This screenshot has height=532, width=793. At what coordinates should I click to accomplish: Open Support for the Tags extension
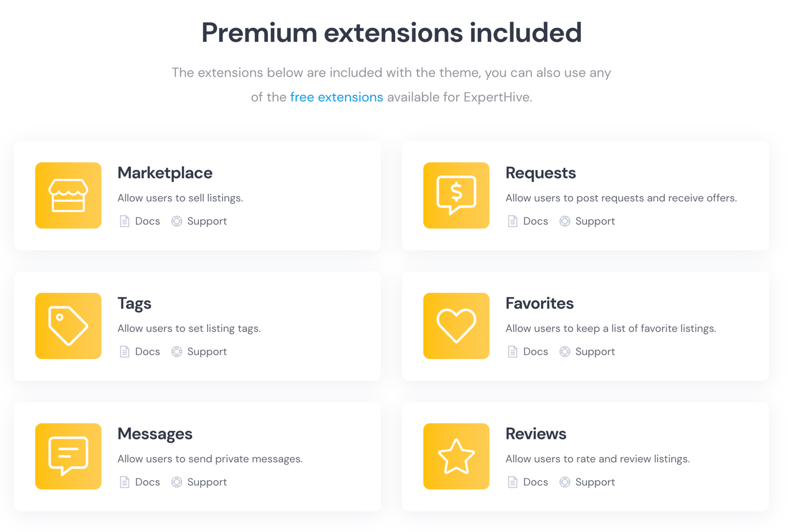pos(199,352)
